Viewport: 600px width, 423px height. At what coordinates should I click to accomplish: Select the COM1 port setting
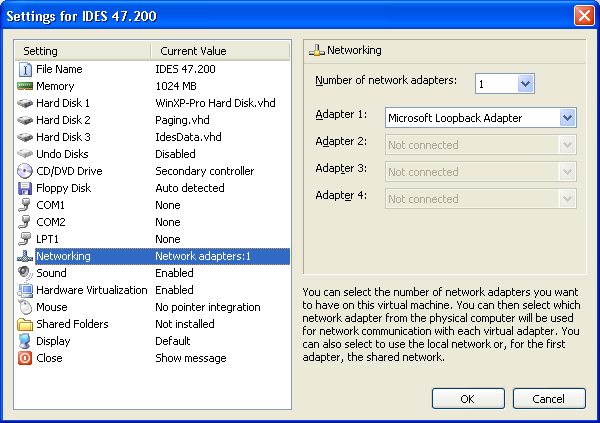(51, 205)
